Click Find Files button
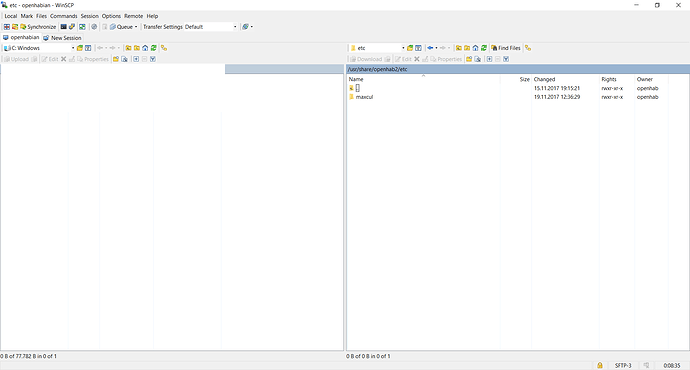Viewport: 690px width, 370px height. [506, 48]
